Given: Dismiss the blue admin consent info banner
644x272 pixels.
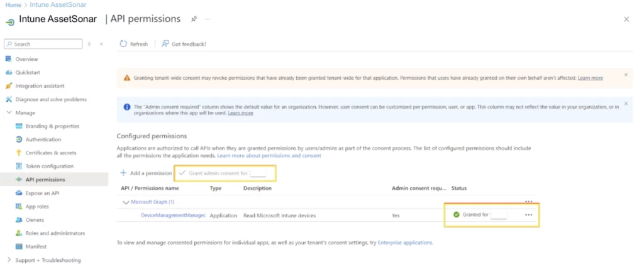Looking at the screenshot, I should pos(626,104).
